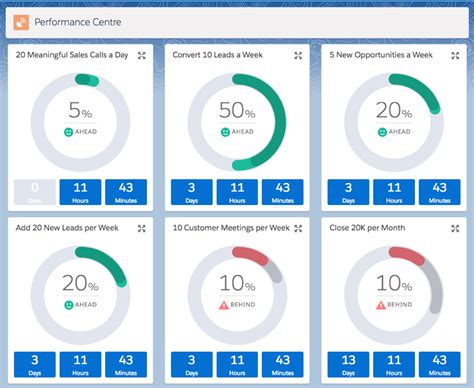Select the Close 20K per Month title
This screenshot has width=474, height=388.
click(x=367, y=228)
